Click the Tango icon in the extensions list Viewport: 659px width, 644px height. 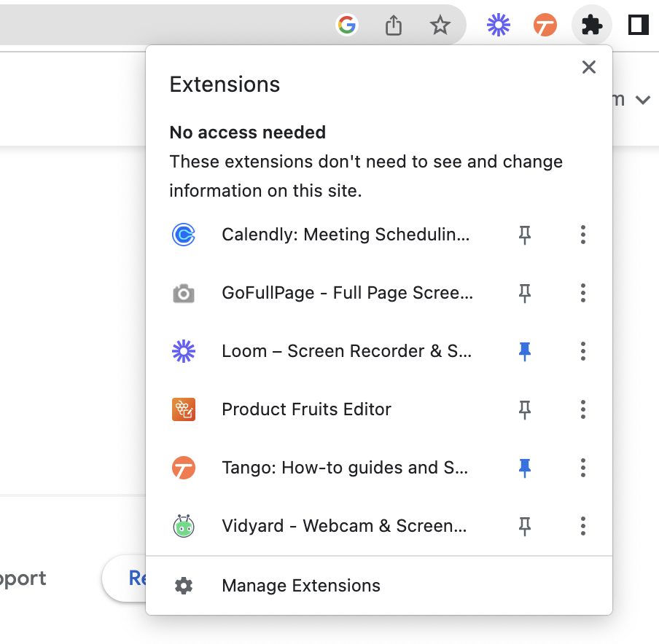(x=184, y=468)
